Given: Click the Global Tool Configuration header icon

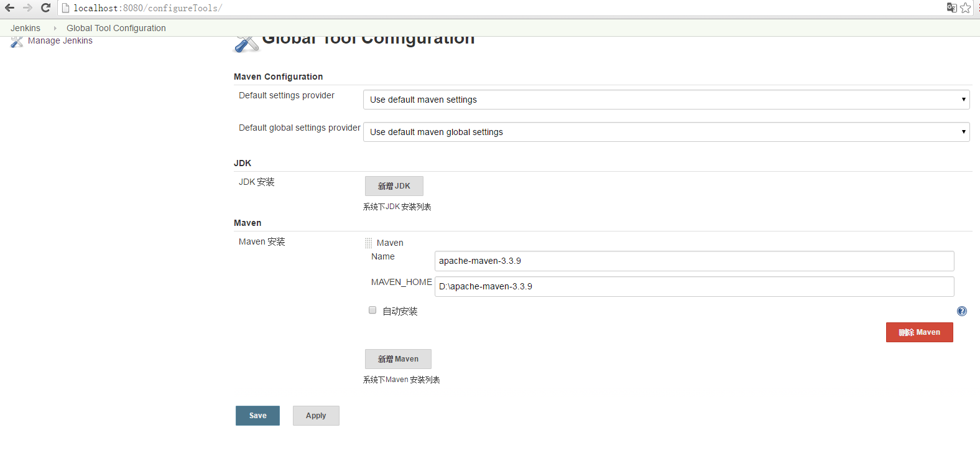Looking at the screenshot, I should pyautogui.click(x=246, y=44).
